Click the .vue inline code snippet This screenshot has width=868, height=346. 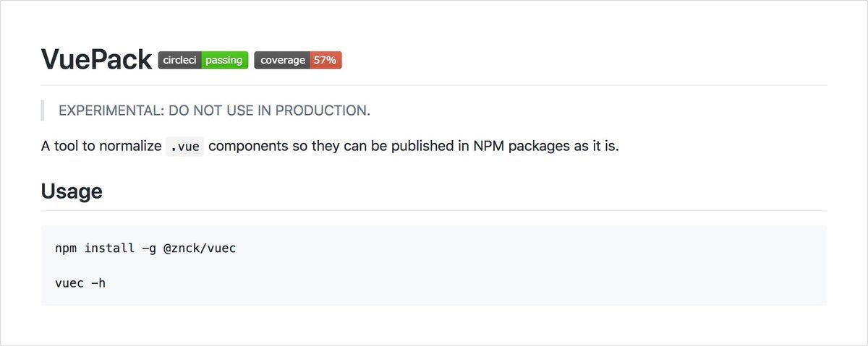click(184, 146)
